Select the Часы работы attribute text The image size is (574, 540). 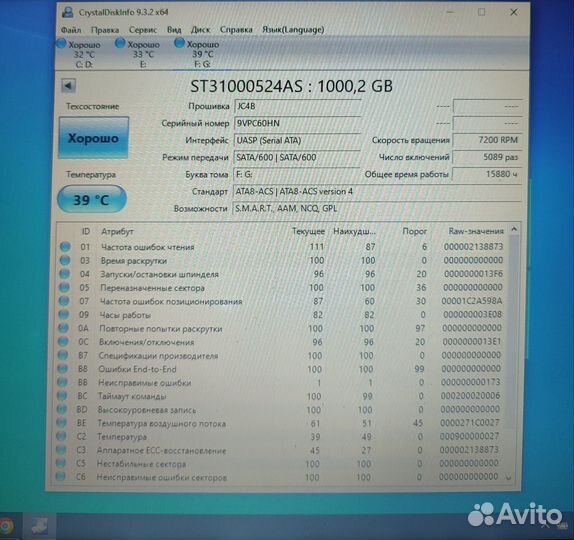(x=125, y=315)
